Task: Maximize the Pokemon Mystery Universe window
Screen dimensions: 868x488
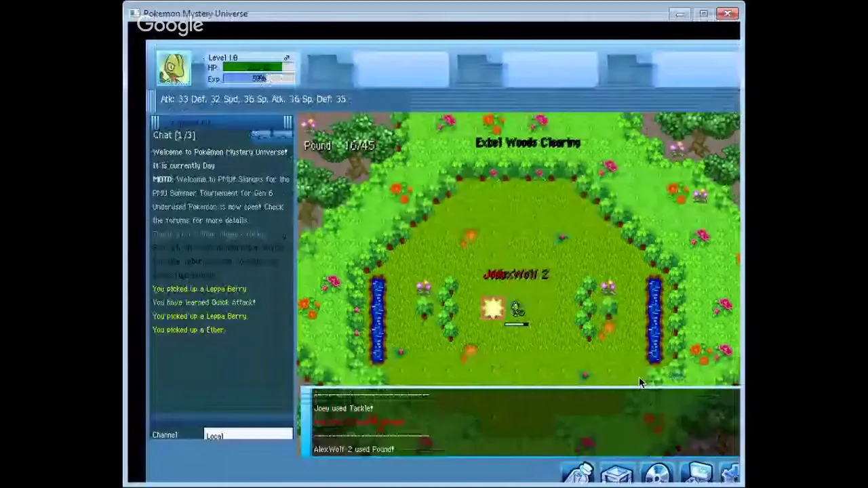Action: click(704, 14)
